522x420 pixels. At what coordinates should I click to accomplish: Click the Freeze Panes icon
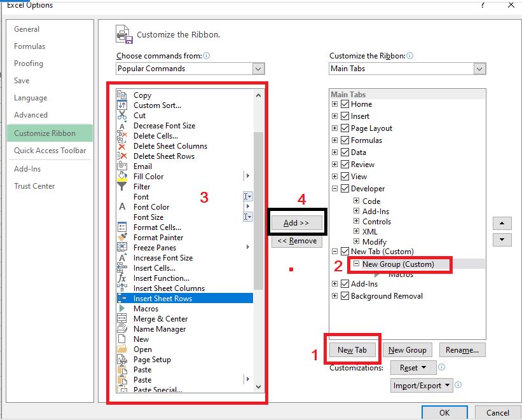click(x=122, y=247)
